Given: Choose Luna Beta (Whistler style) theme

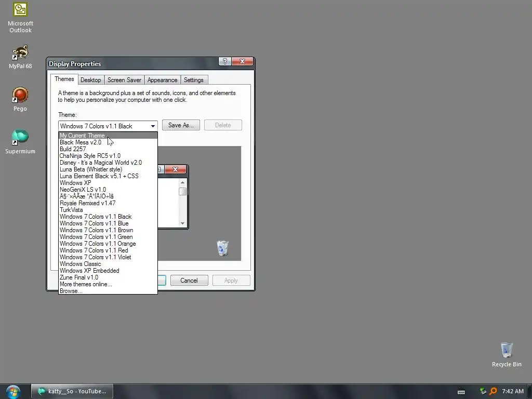Looking at the screenshot, I should [x=108, y=169].
